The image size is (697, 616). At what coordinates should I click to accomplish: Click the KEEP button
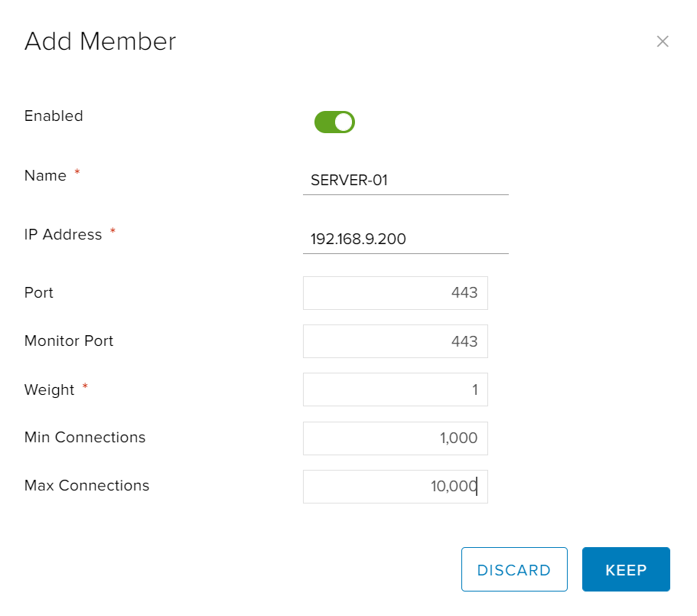pos(626,569)
